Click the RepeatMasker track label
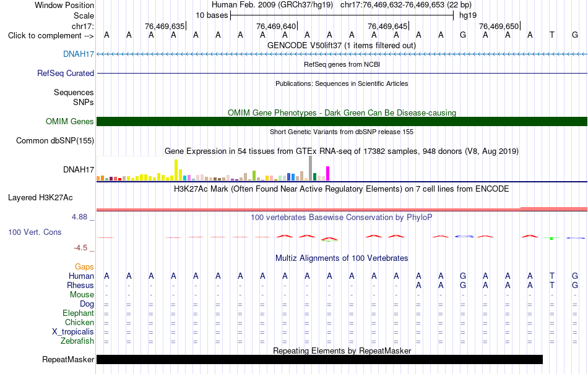The height and width of the screenshot is (374, 588). pos(68,359)
